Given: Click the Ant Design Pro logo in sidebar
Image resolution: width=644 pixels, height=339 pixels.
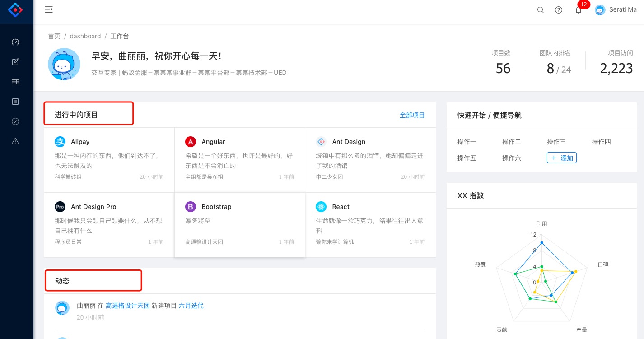Looking at the screenshot, I should click(x=15, y=9).
